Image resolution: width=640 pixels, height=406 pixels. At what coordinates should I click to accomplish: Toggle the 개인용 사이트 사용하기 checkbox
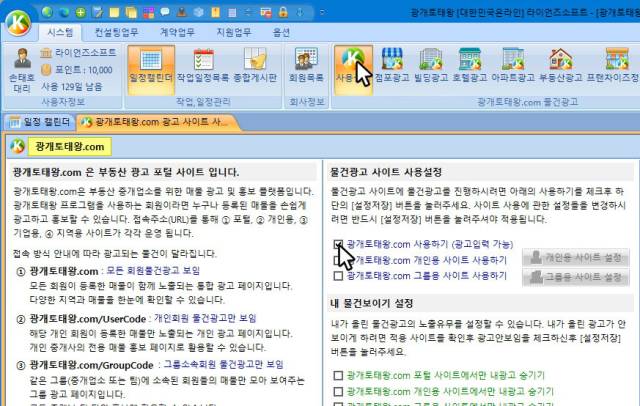(338, 260)
